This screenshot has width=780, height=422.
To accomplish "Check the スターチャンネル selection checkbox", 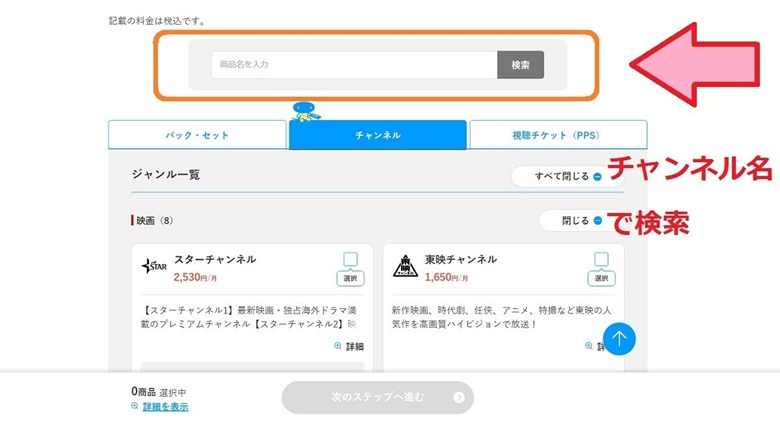I will pyautogui.click(x=350, y=259).
